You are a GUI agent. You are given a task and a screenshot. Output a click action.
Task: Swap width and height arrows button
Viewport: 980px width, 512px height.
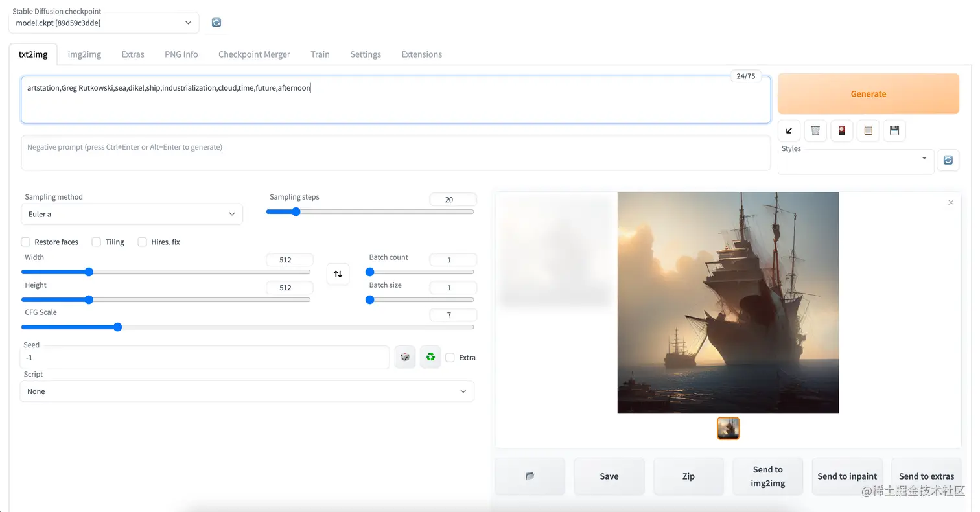click(x=338, y=273)
